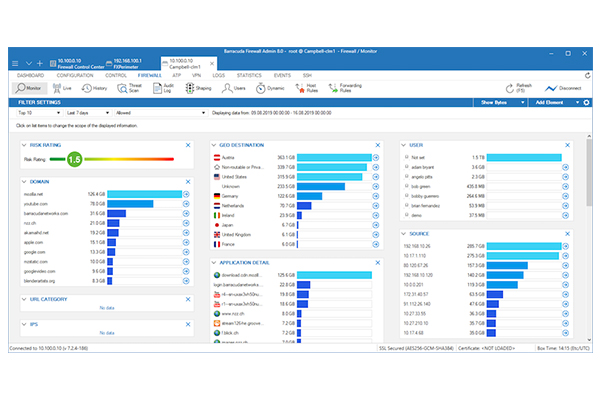Collapse the Application Detail panel
This screenshot has height=400, width=600.
click(214, 263)
